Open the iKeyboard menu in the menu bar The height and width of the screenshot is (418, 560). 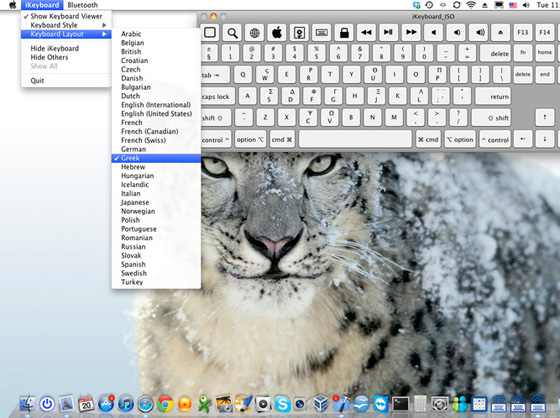coord(42,5)
